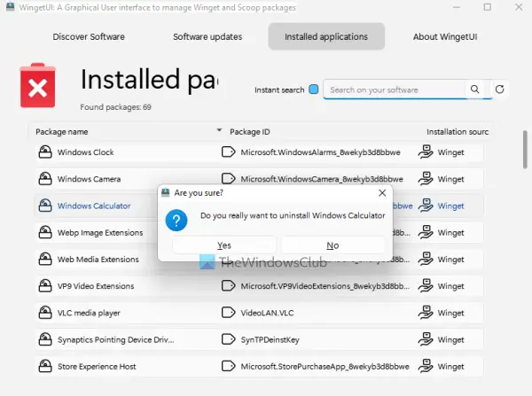Click the package icon beside Windows Camera

pyautogui.click(x=45, y=179)
